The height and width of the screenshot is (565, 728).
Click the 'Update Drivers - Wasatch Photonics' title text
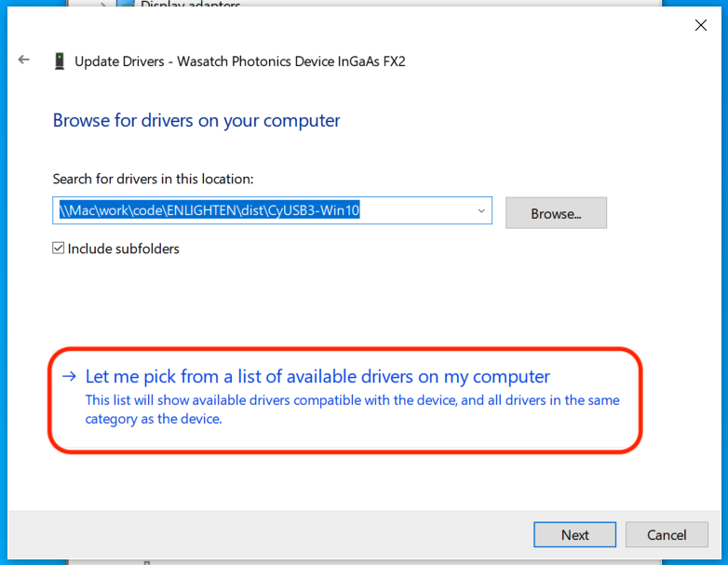tap(239, 61)
